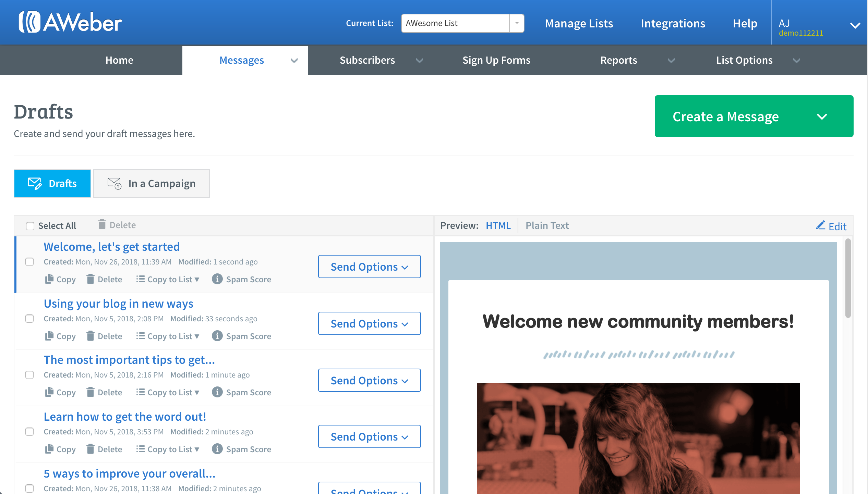Image resolution: width=868 pixels, height=494 pixels.
Task: Switch preview to Plain Text
Action: pos(547,225)
